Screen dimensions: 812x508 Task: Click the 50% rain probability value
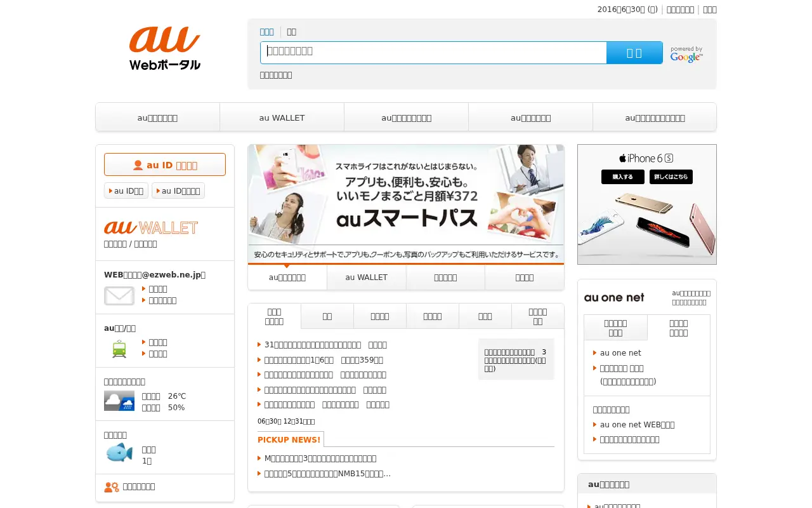tap(176, 408)
